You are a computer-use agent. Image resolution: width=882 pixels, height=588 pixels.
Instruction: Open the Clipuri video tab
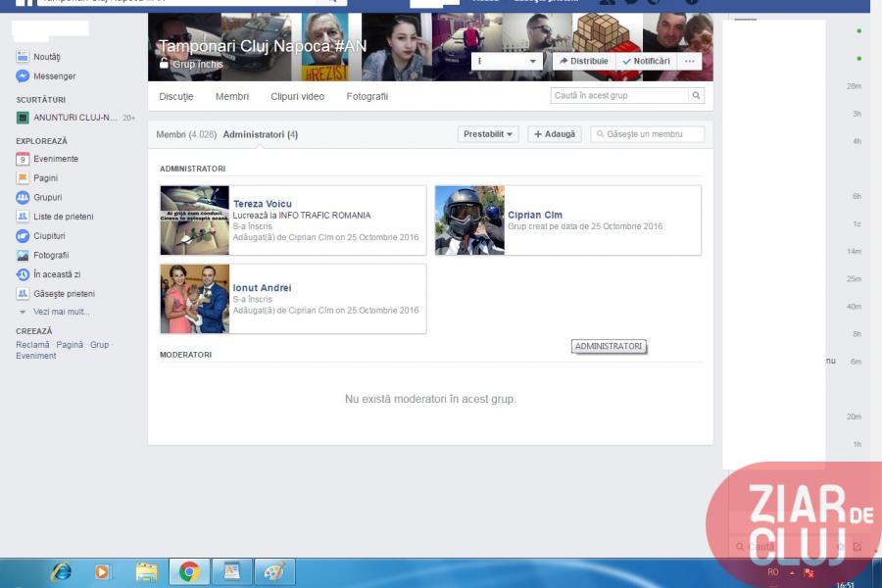(x=297, y=96)
